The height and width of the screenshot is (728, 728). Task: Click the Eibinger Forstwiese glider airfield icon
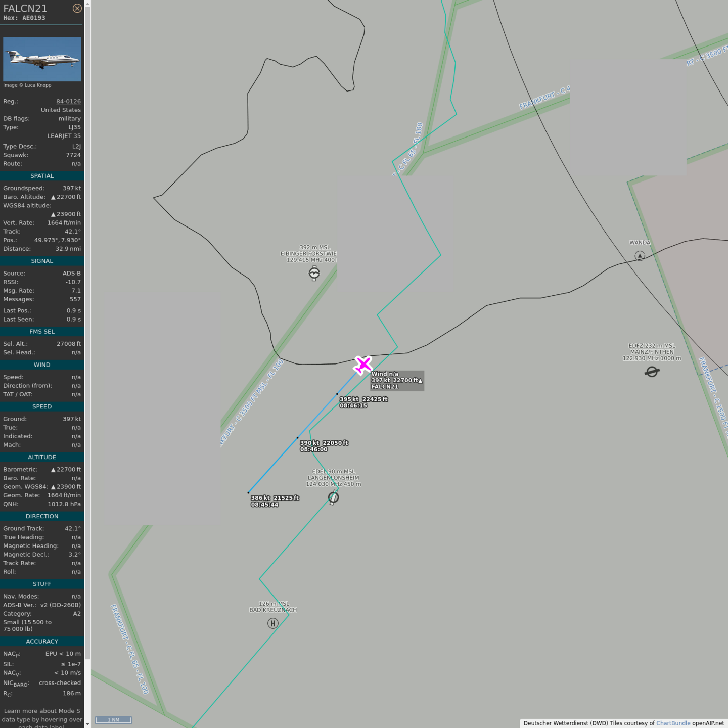(x=314, y=274)
